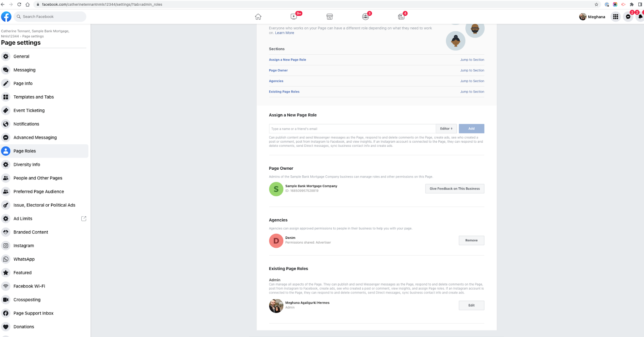Expand the Editor role dropdown
This screenshot has height=337, width=644.
click(446, 129)
